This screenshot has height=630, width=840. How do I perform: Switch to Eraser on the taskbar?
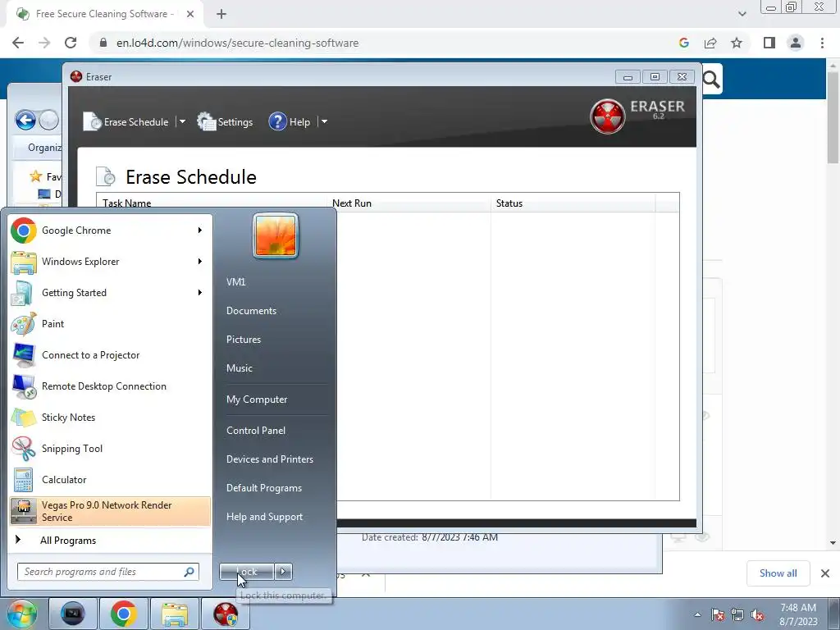226,614
